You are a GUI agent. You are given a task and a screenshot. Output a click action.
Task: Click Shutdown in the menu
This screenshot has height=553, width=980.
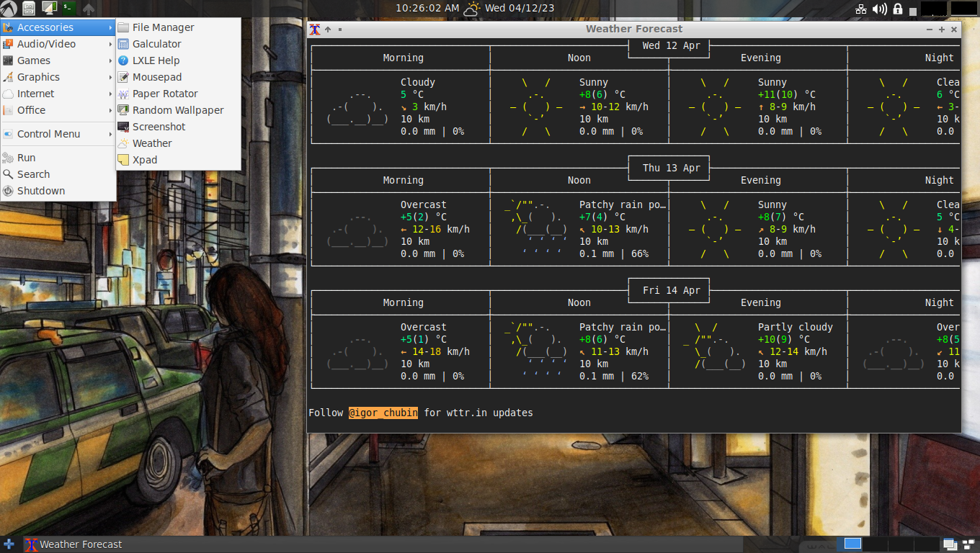tap(41, 190)
